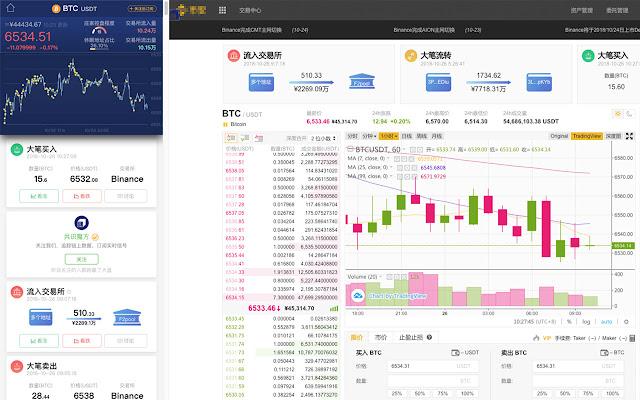Image resolution: width=640 pixels, height=400 pixels.
Task: Open the Binance完成AION主网切换 announcement
Action: tap(424, 30)
